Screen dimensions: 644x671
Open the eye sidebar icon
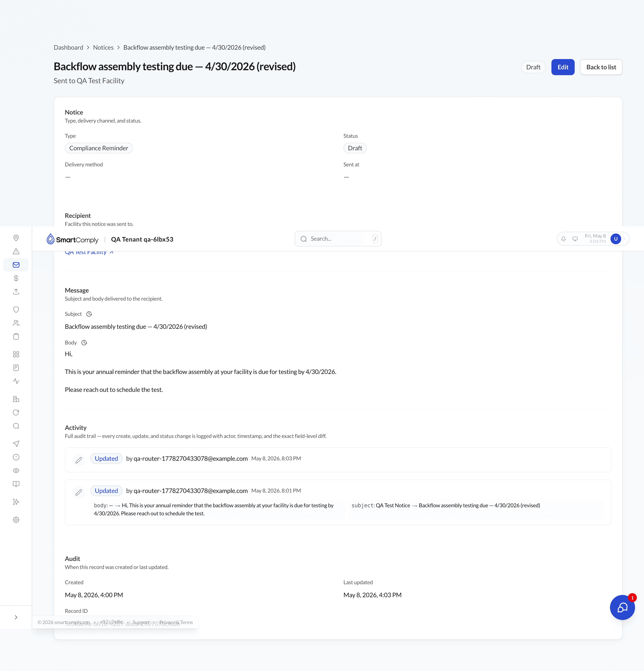pyautogui.click(x=16, y=471)
